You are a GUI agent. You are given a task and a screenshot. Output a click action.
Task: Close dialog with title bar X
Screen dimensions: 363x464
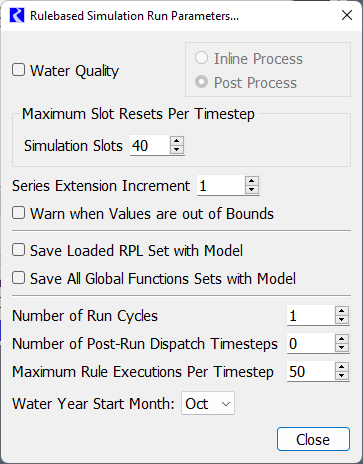[347, 15]
